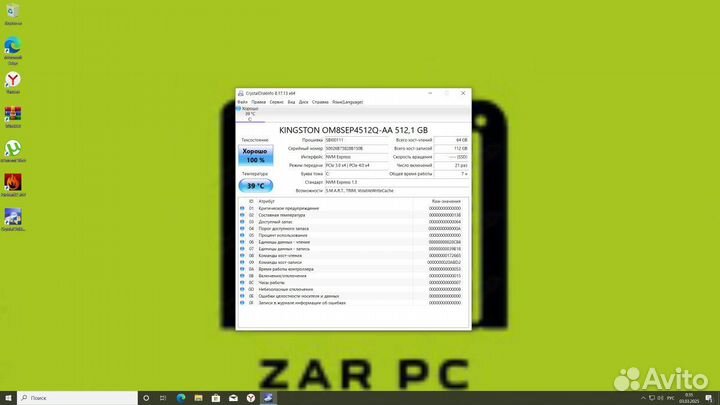This screenshot has height=405, width=720.
Task: Click the status dot for attribute 05
Action: pos(242,235)
